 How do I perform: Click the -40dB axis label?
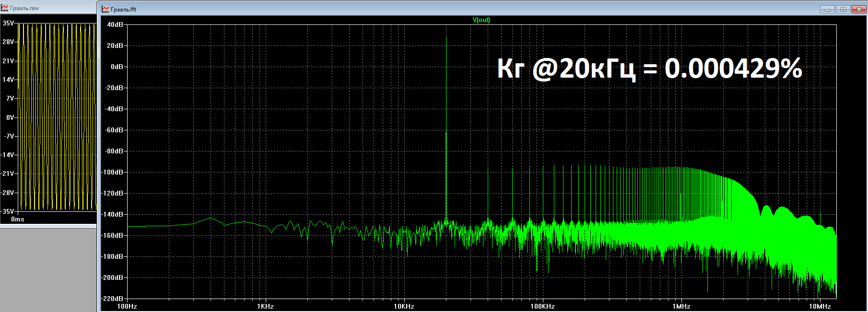click(114, 109)
